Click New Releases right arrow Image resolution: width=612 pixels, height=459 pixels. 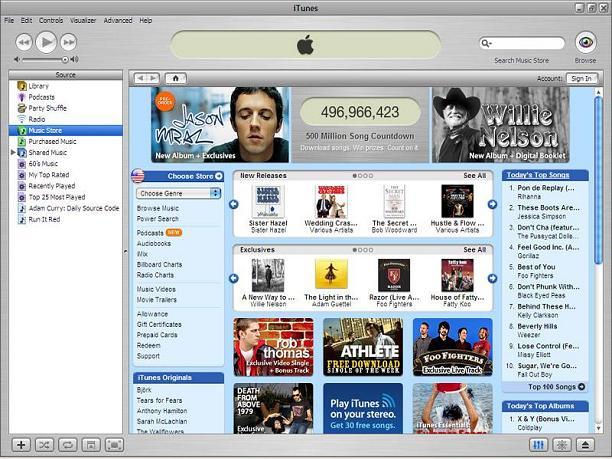pos(493,204)
